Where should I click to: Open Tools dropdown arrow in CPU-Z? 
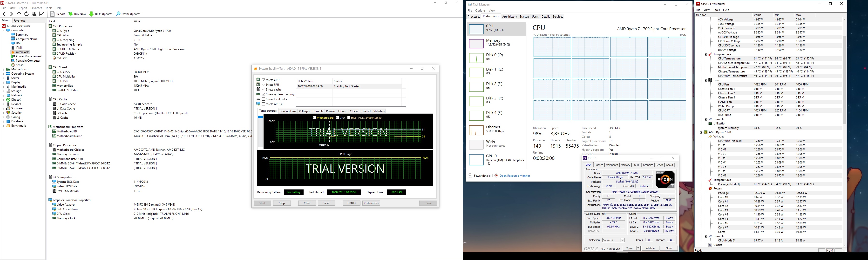[638, 248]
